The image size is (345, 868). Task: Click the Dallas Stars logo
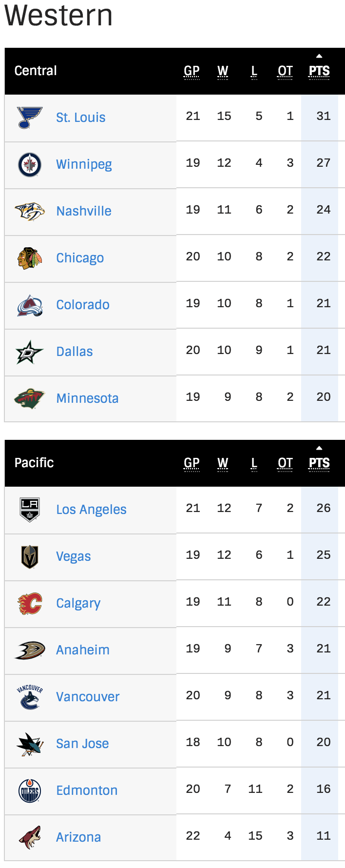tap(30, 352)
